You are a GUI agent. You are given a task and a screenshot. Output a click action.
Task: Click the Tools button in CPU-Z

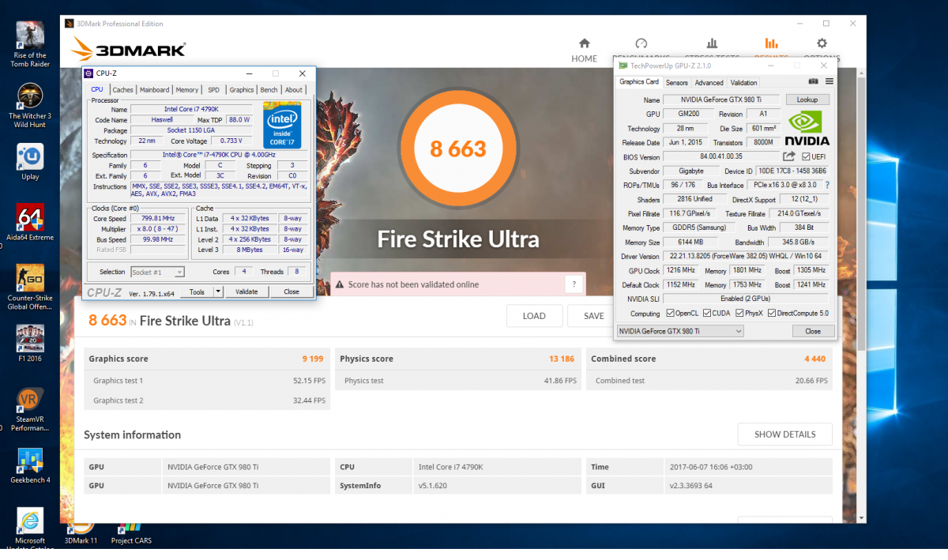point(196,291)
